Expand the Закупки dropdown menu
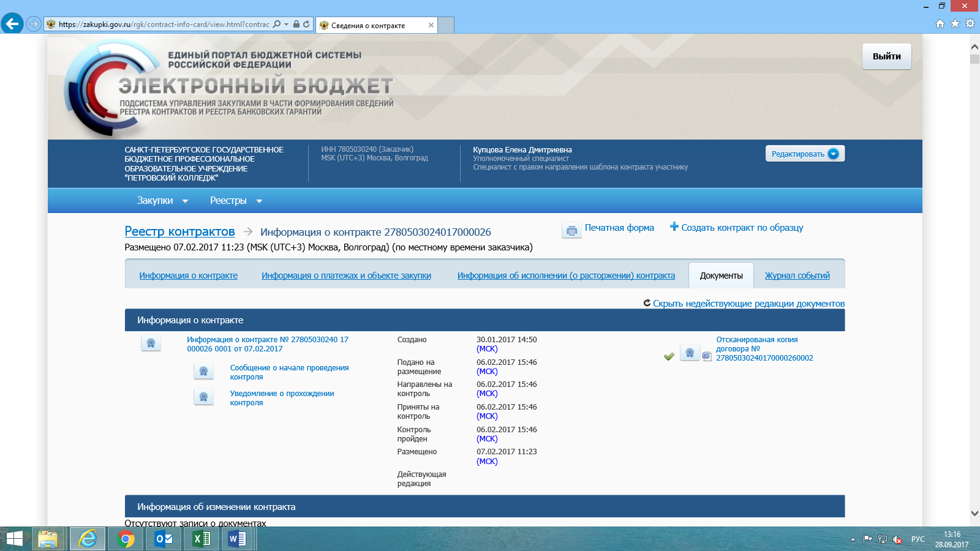The height and width of the screenshot is (551, 980). [162, 201]
